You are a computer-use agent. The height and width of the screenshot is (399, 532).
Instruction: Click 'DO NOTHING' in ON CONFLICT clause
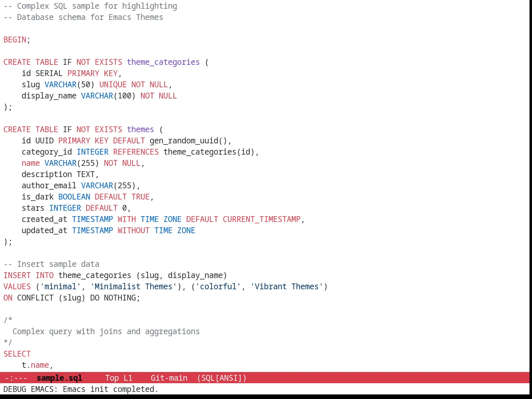113,298
